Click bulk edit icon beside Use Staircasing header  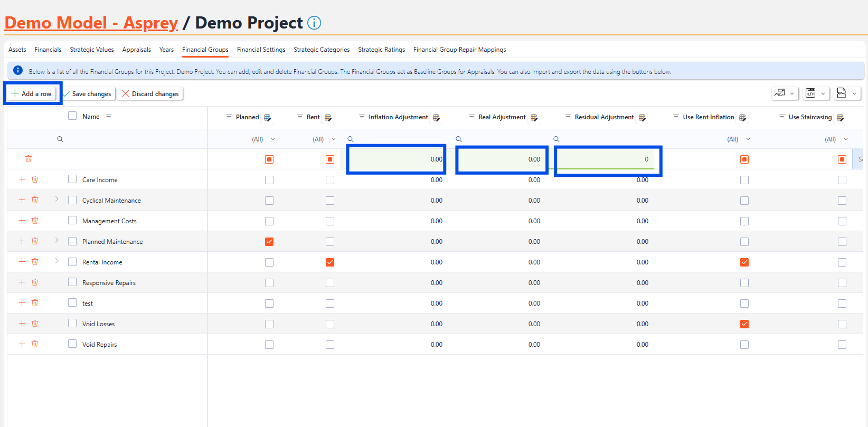(841, 118)
